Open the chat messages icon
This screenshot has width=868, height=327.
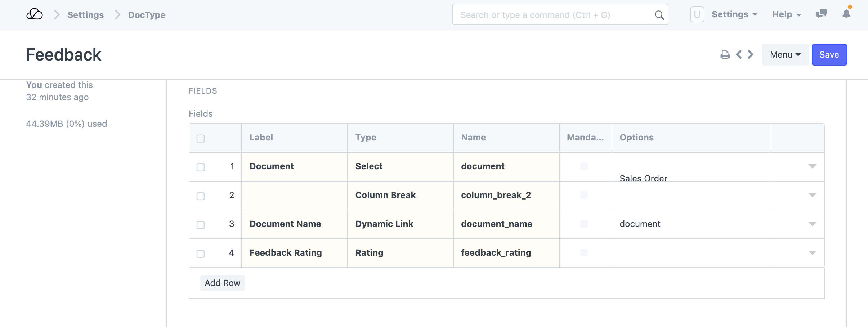pos(821,14)
